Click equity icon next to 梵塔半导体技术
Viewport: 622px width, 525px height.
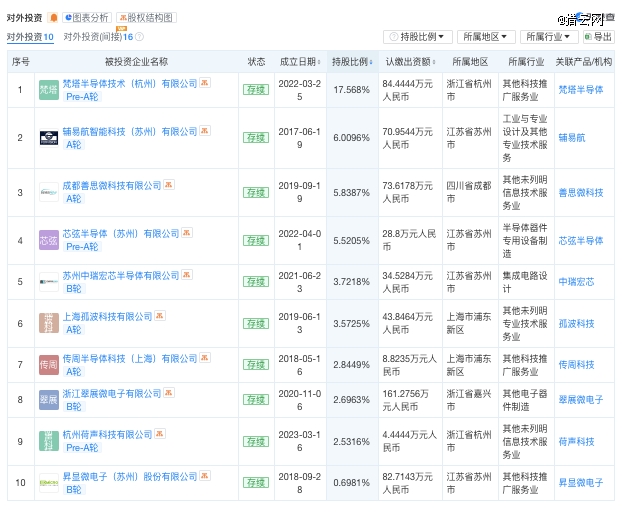coord(205,83)
